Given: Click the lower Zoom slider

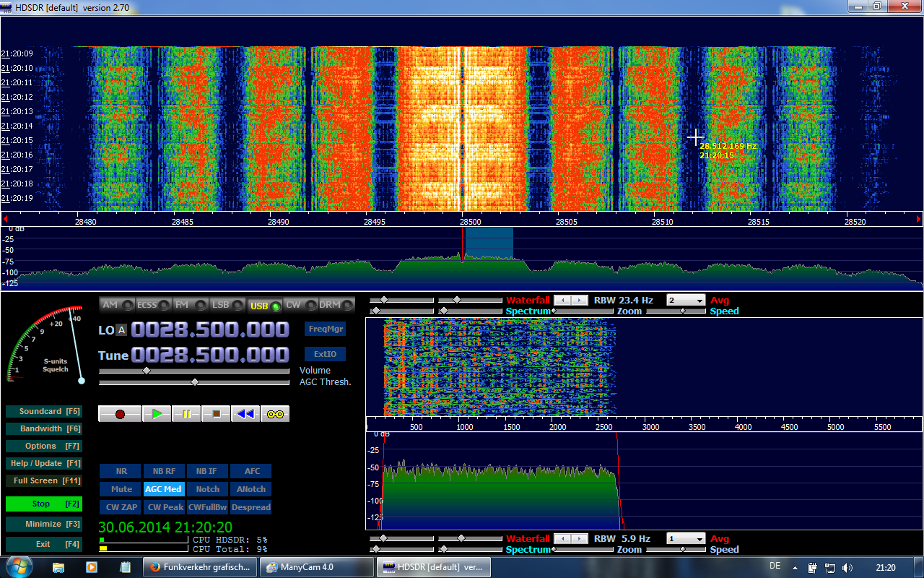Looking at the screenshot, I should [583, 549].
